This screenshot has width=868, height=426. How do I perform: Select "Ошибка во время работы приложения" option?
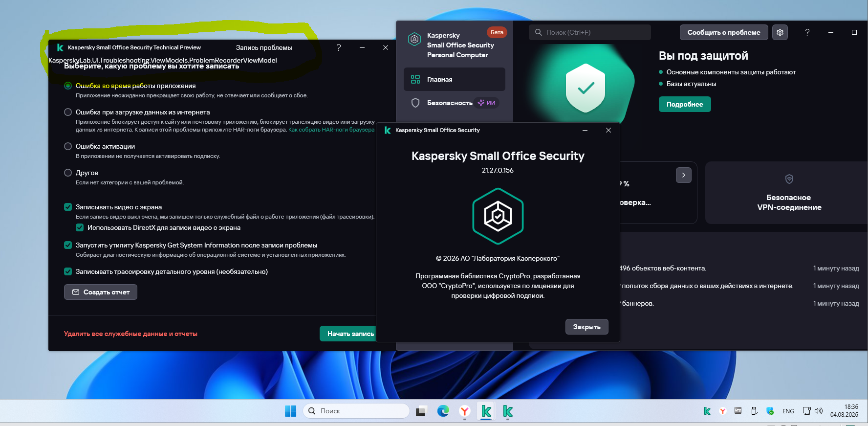pos(68,86)
